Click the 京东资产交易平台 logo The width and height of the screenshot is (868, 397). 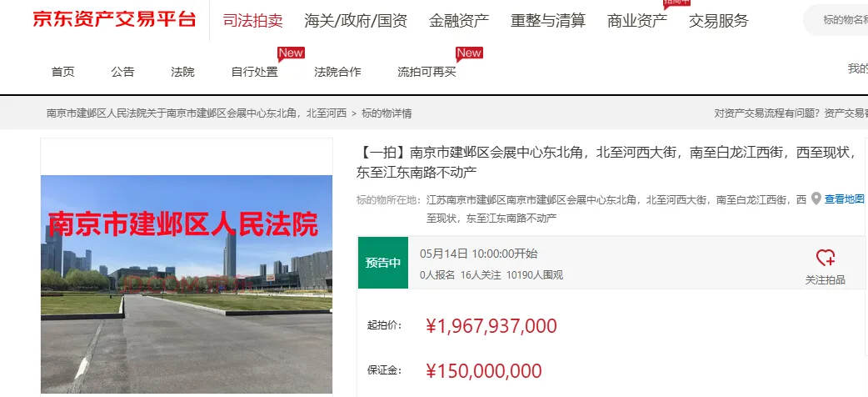pos(114,20)
